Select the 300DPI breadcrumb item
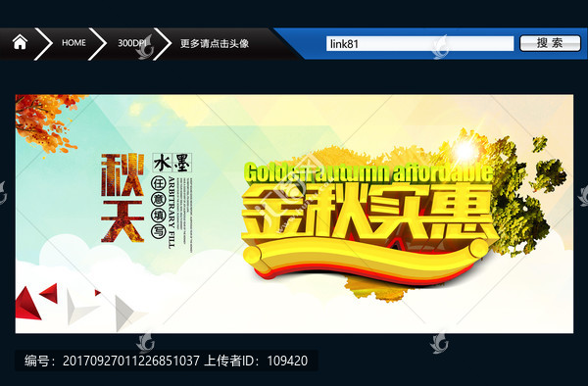The width and height of the screenshot is (588, 386). (x=131, y=43)
